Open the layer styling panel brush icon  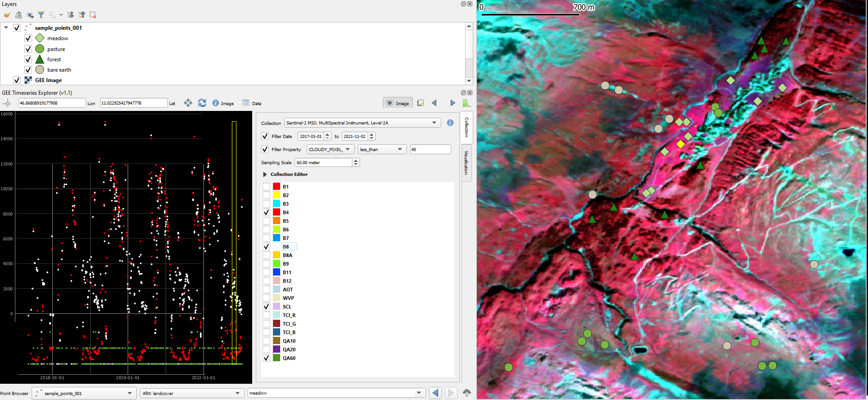pyautogui.click(x=7, y=15)
